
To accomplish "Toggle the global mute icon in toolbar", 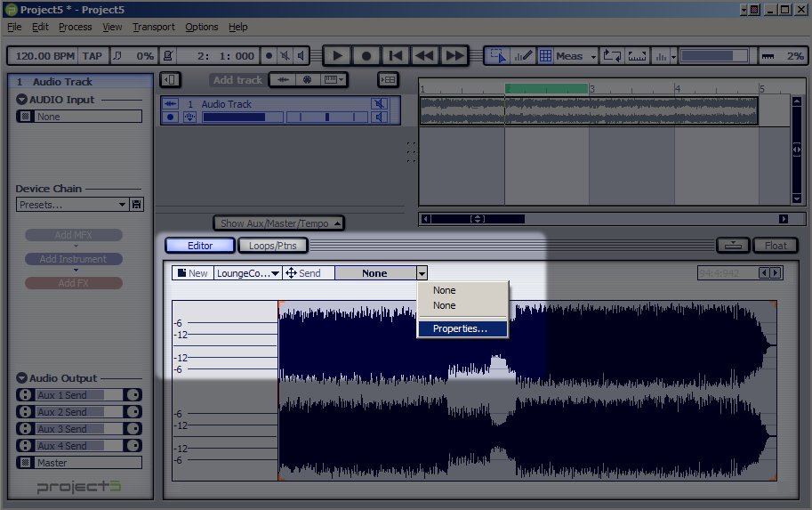I will coord(285,56).
